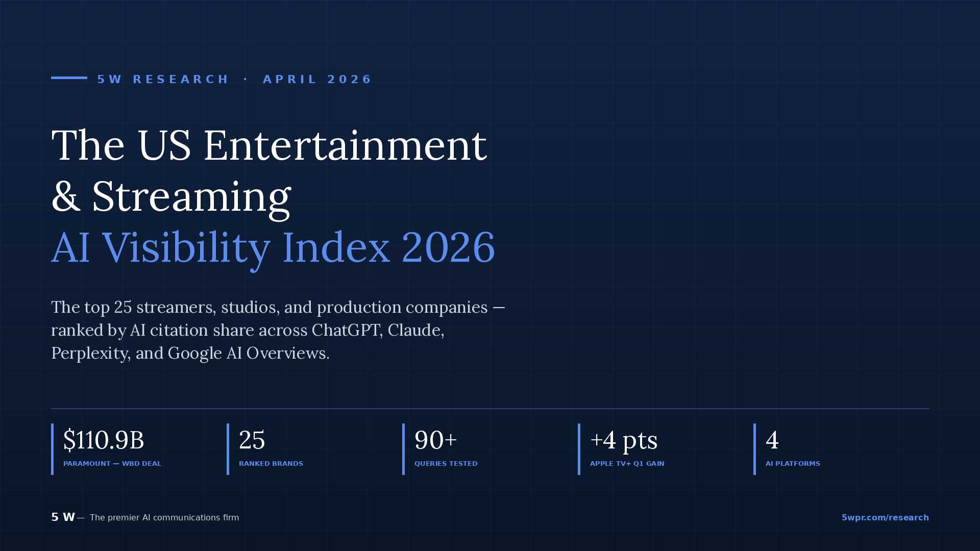
Task: Click 'The premier AI communications firm' tagline
Action: click(164, 518)
